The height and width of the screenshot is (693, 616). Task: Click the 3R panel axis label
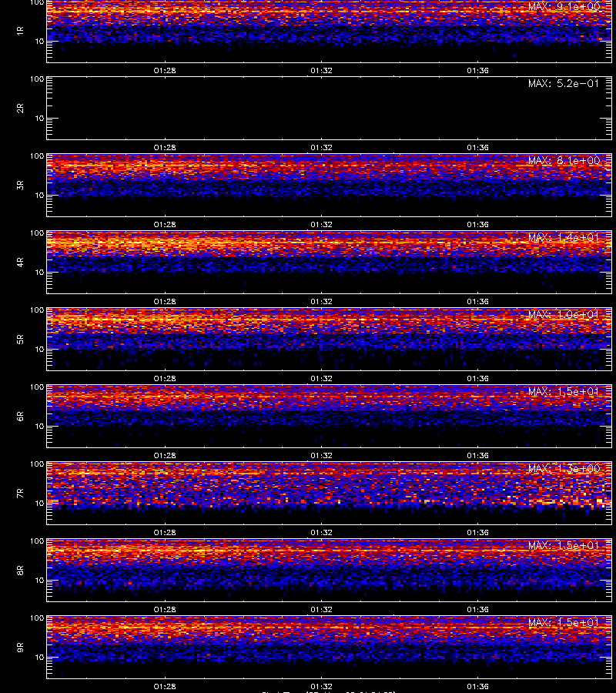[20, 185]
